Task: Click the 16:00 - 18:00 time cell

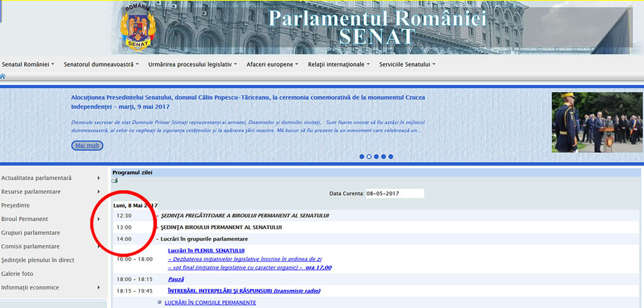Action: pyautogui.click(x=134, y=259)
